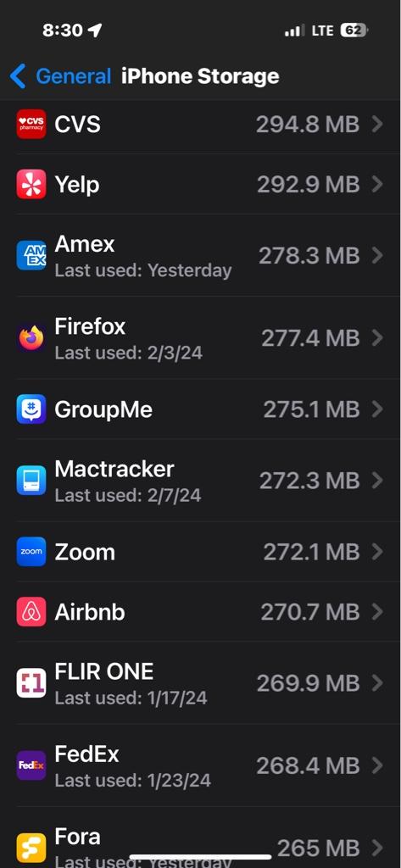401x868 pixels.
Task: Open the chevron next to 270.7 MB
Action: coord(378,612)
